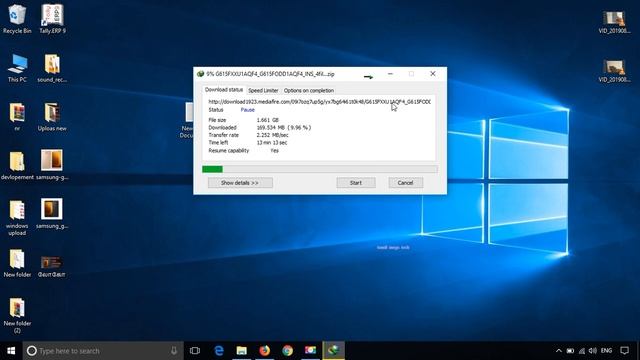Image resolution: width=640 pixels, height=360 pixels.
Task: Open the Action Center notifications icon
Action: (x=624, y=351)
